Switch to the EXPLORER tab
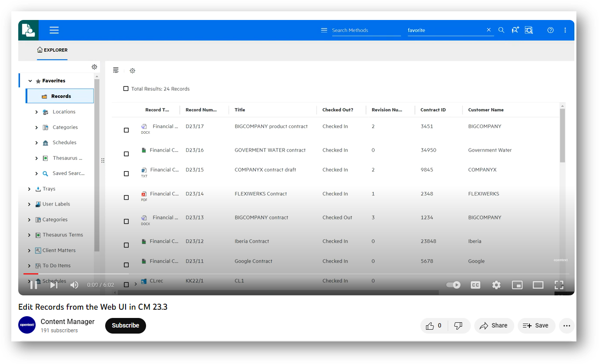Image resolution: width=599 pixels, height=364 pixels. [52, 50]
